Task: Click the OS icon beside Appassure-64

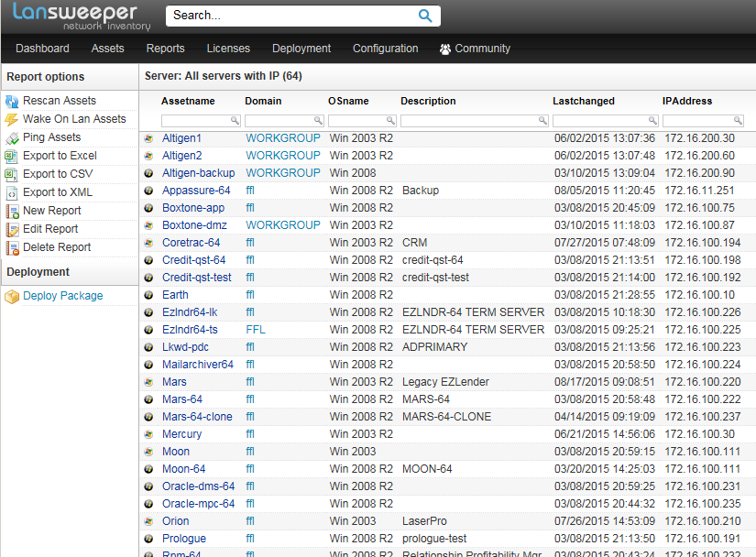Action: coord(149,191)
